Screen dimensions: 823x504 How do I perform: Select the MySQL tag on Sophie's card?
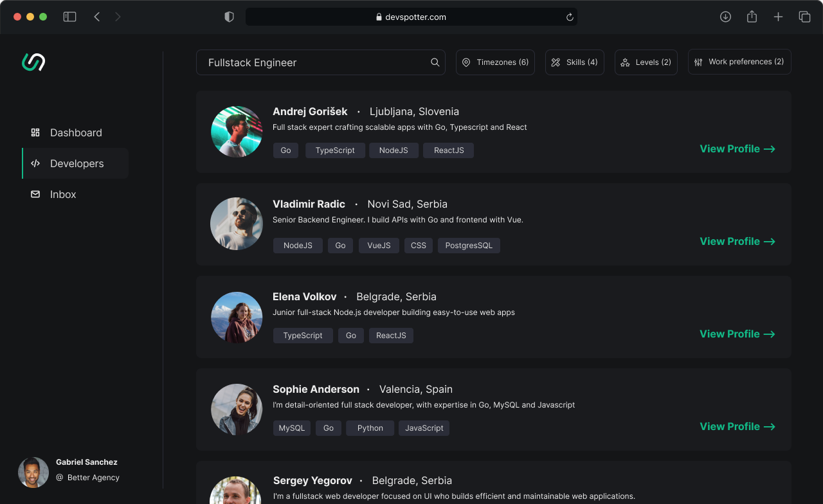(292, 428)
